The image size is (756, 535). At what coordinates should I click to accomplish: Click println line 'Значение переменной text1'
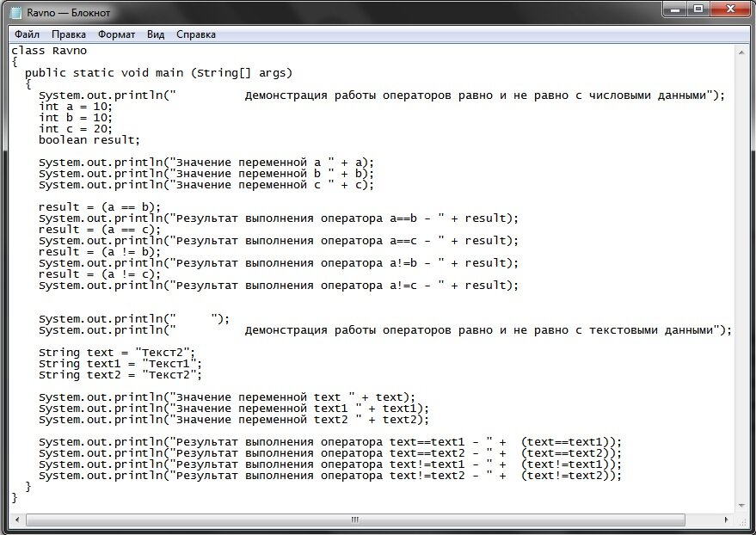234,409
